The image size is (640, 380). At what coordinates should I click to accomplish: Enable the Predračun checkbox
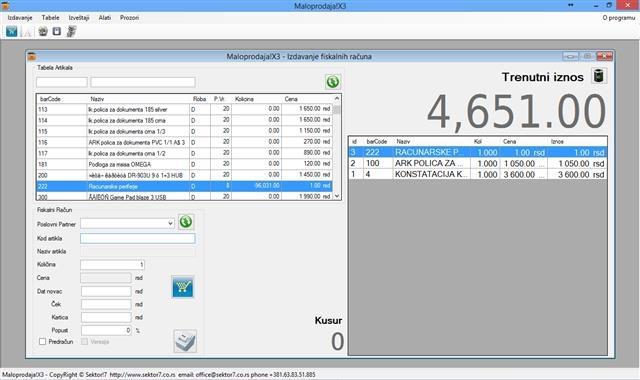[42, 342]
